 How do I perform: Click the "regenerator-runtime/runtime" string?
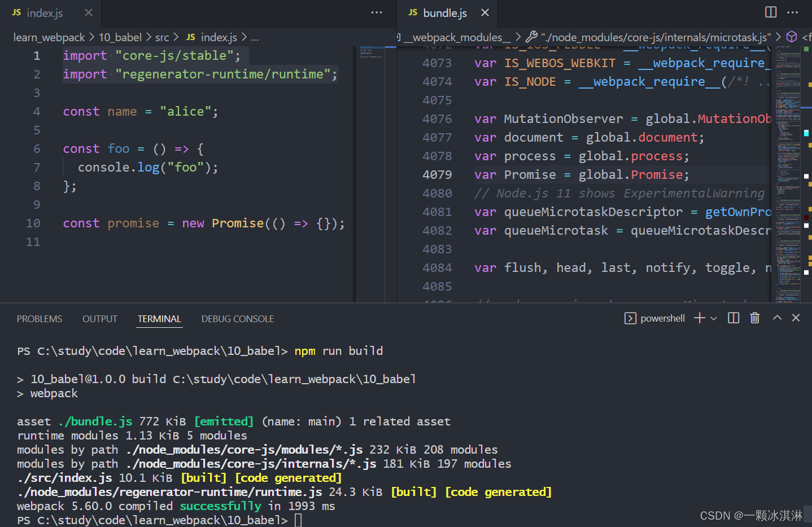click(x=222, y=74)
